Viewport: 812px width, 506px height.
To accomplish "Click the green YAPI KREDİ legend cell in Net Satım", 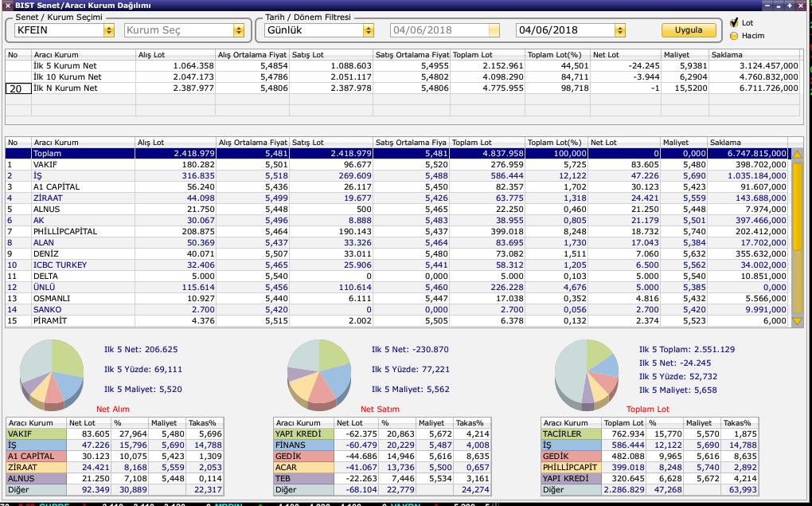I will pyautogui.click(x=304, y=434).
